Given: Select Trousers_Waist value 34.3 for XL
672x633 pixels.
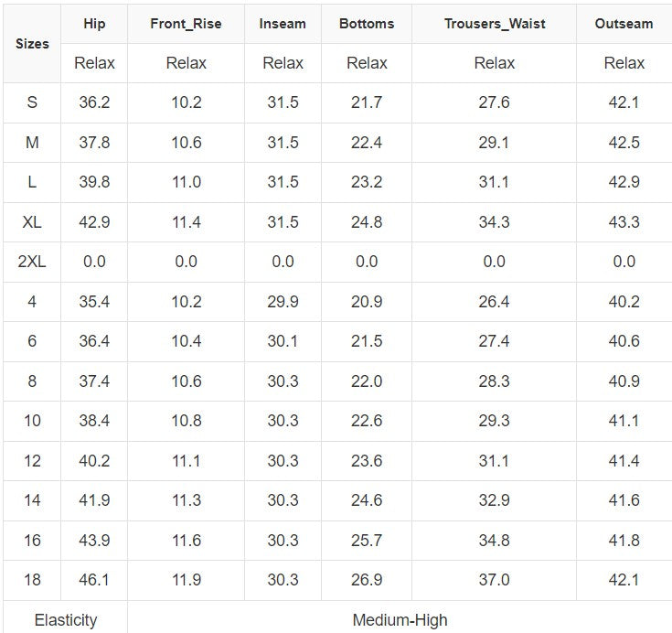Looking at the screenshot, I should pyautogui.click(x=494, y=222).
